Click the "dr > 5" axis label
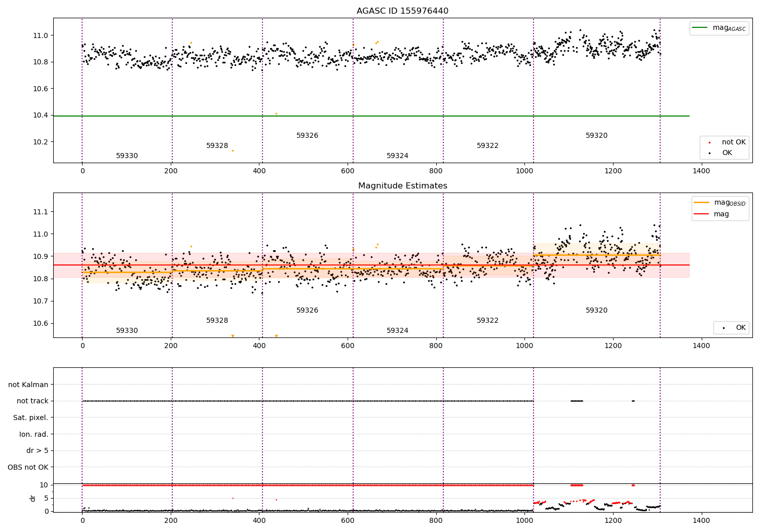 point(37,450)
